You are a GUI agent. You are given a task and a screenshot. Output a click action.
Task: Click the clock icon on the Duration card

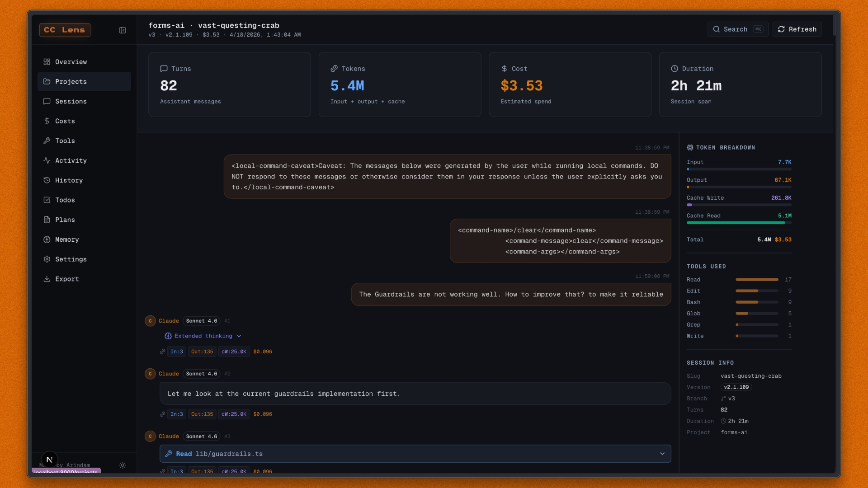click(674, 69)
